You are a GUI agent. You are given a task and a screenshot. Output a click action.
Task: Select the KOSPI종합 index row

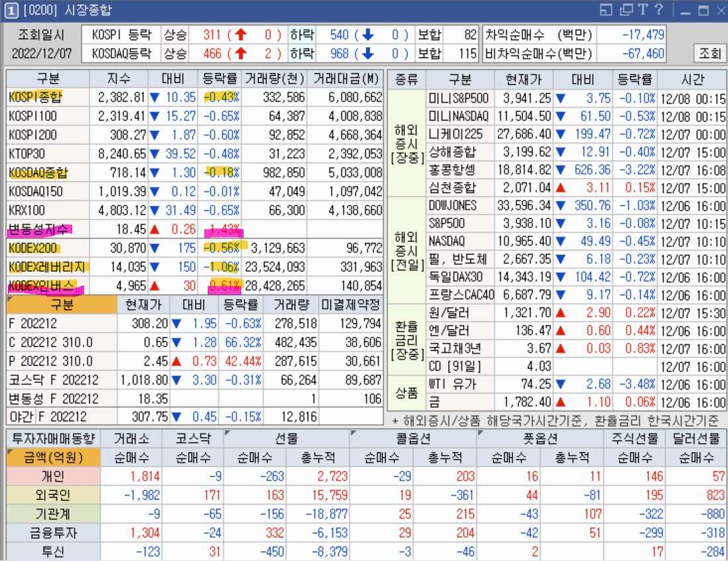pos(195,97)
